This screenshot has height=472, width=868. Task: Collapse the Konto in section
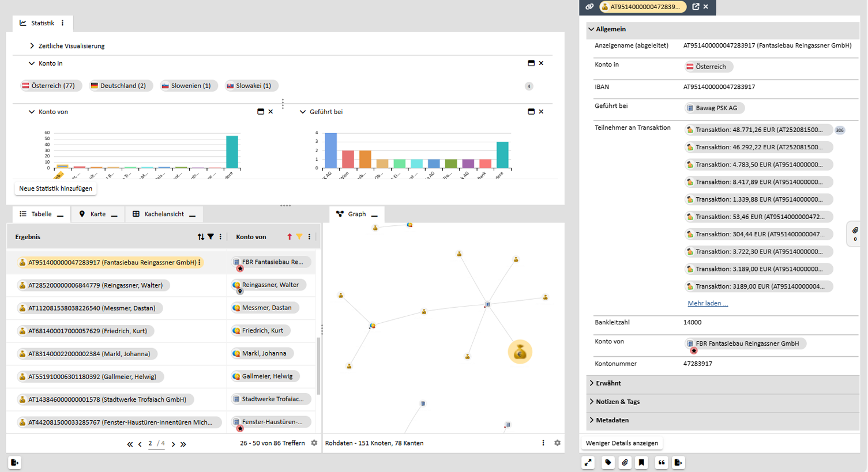click(x=32, y=63)
